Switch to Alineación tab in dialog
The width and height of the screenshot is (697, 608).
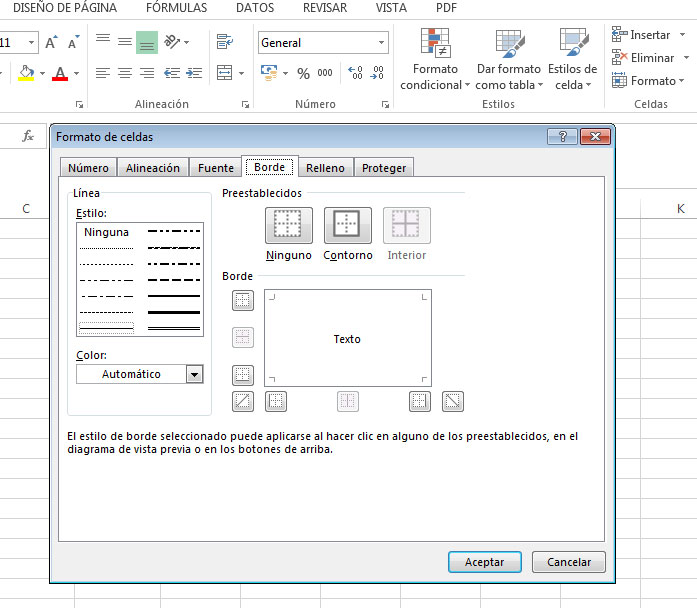[x=152, y=168]
